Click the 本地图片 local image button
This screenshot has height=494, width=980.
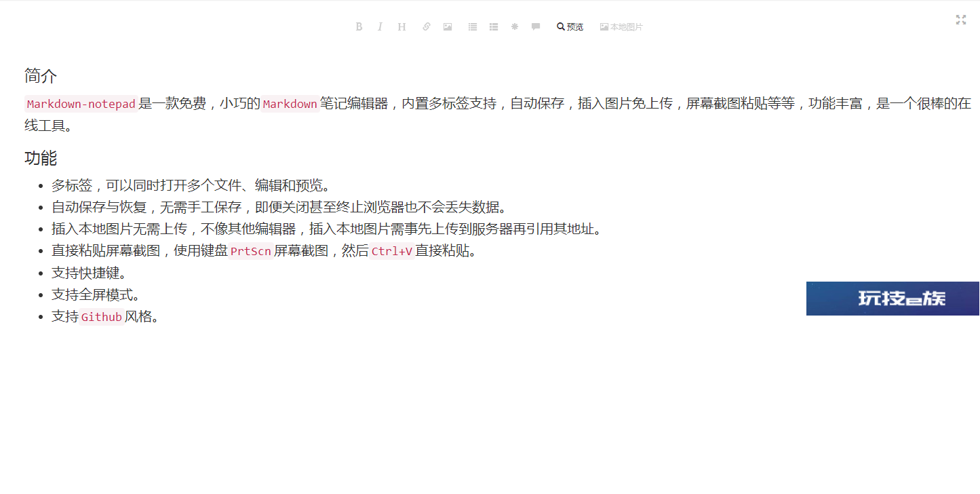(621, 27)
